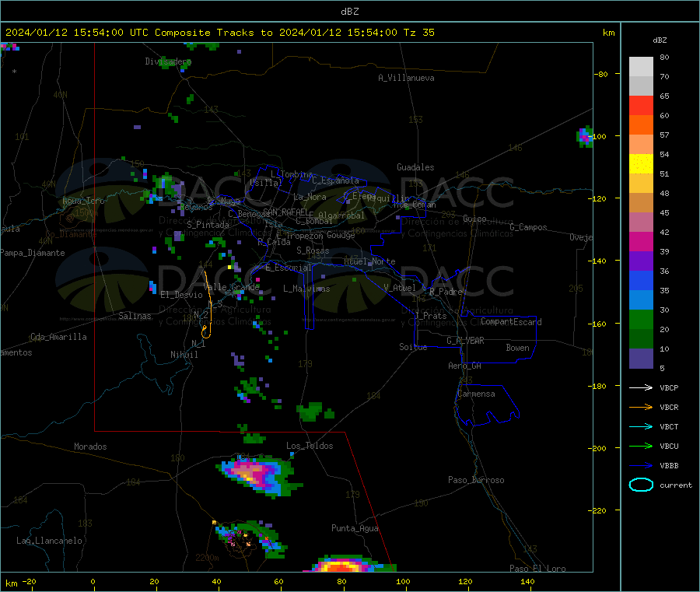Select the dark green swatch above the 10 label

coord(641,339)
